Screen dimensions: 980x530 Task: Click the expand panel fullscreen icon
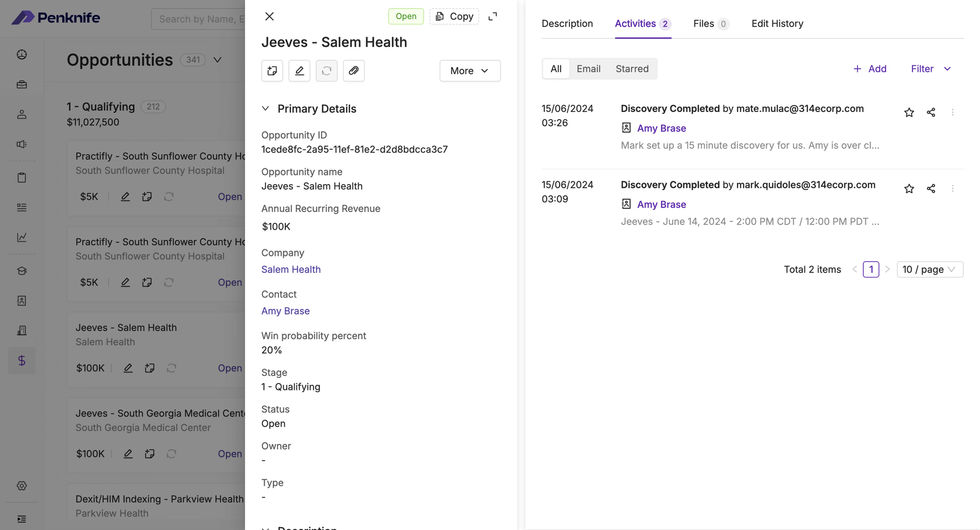pos(492,16)
